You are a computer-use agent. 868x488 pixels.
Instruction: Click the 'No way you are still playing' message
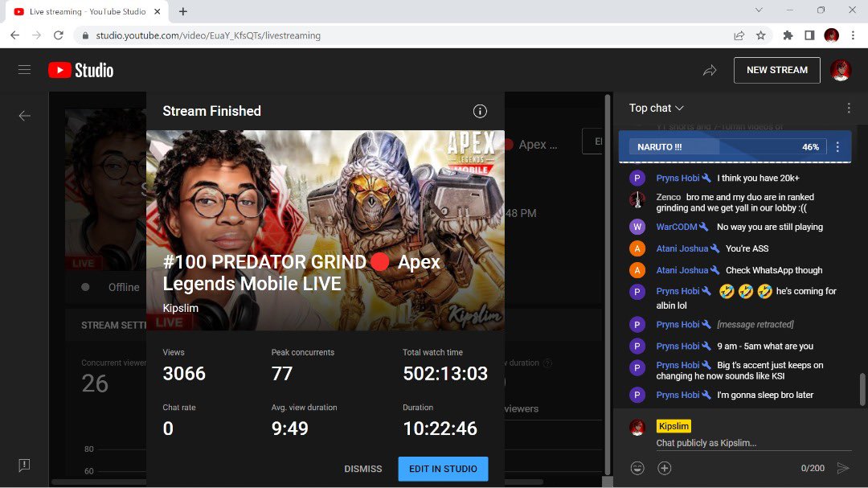pyautogui.click(x=769, y=227)
